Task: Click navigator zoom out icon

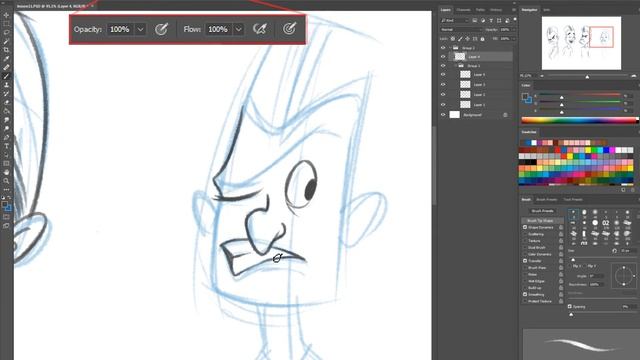Action: [x=542, y=76]
